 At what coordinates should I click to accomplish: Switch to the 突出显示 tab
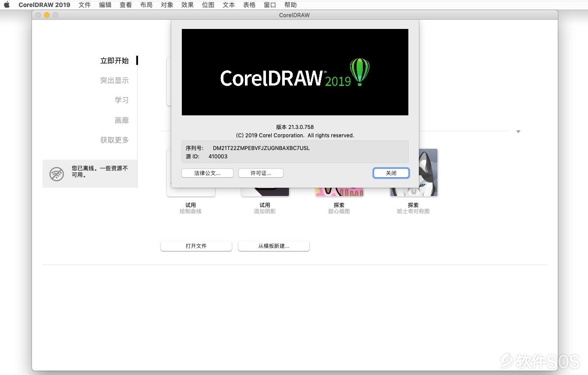pyautogui.click(x=114, y=80)
